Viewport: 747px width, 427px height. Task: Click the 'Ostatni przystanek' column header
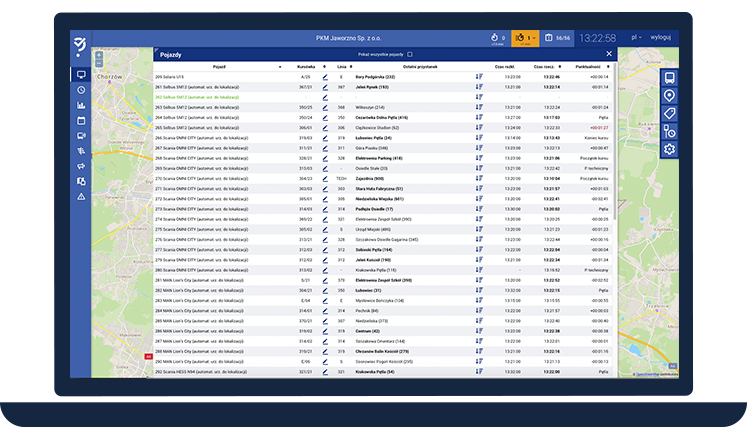(420, 67)
